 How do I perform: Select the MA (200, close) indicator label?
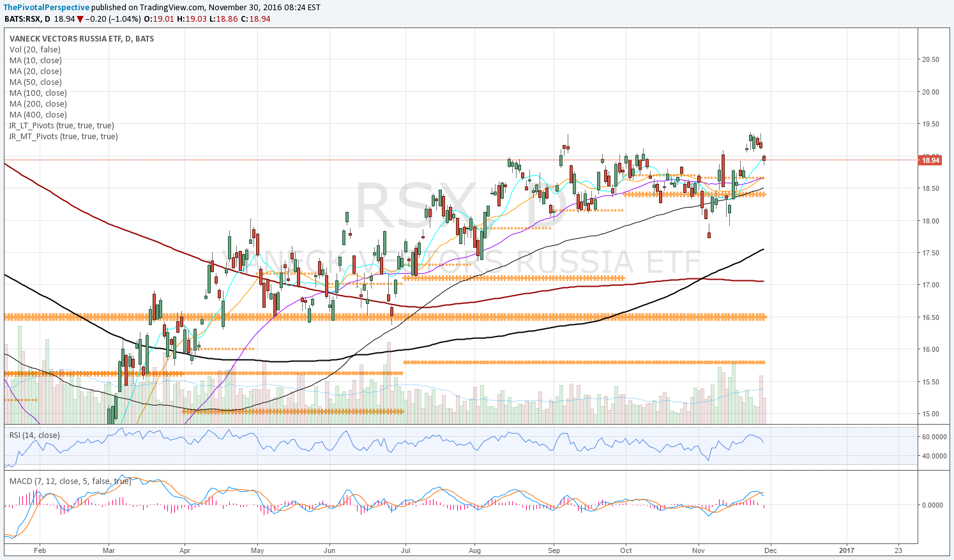[38, 103]
